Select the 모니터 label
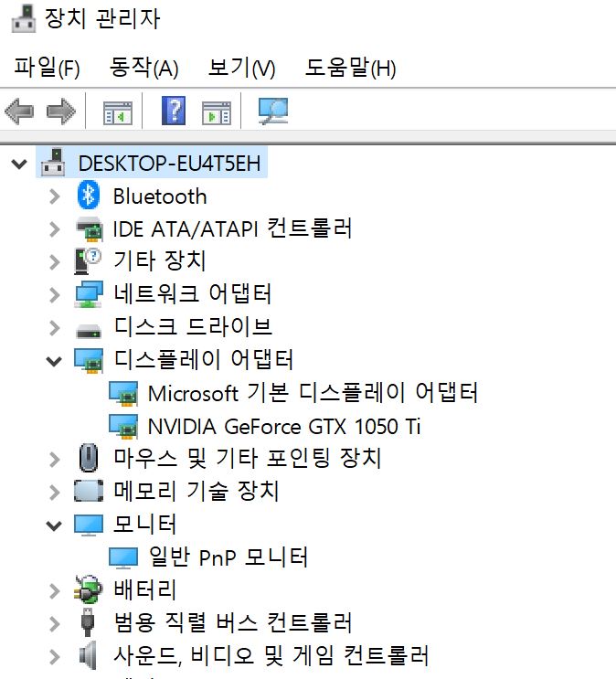This screenshot has height=679, width=616. click(x=144, y=525)
